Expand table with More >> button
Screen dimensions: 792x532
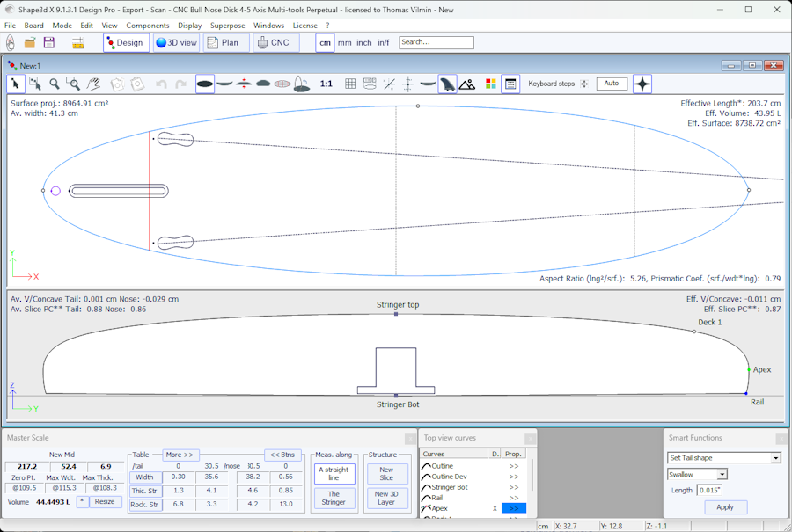click(x=180, y=455)
